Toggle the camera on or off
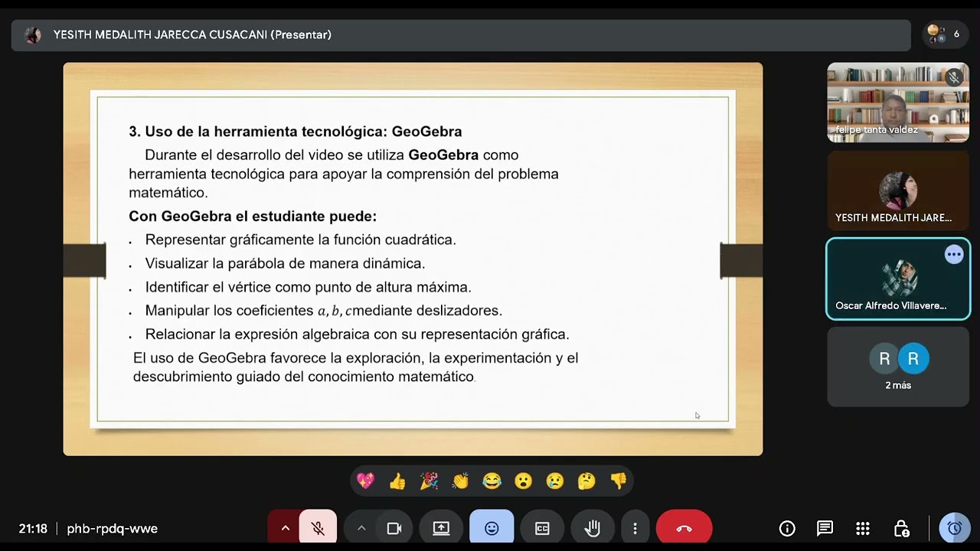The height and width of the screenshot is (551, 980). (x=394, y=528)
